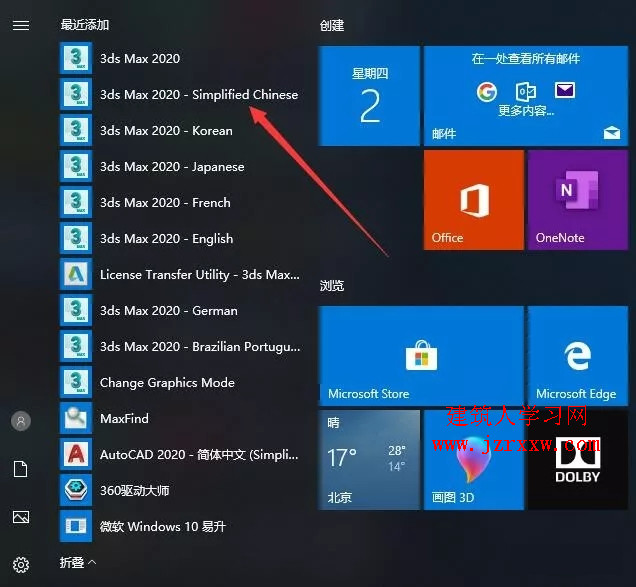The width and height of the screenshot is (636, 587).
Task: Click 更多内容... in the mail tile
Action: point(526,110)
